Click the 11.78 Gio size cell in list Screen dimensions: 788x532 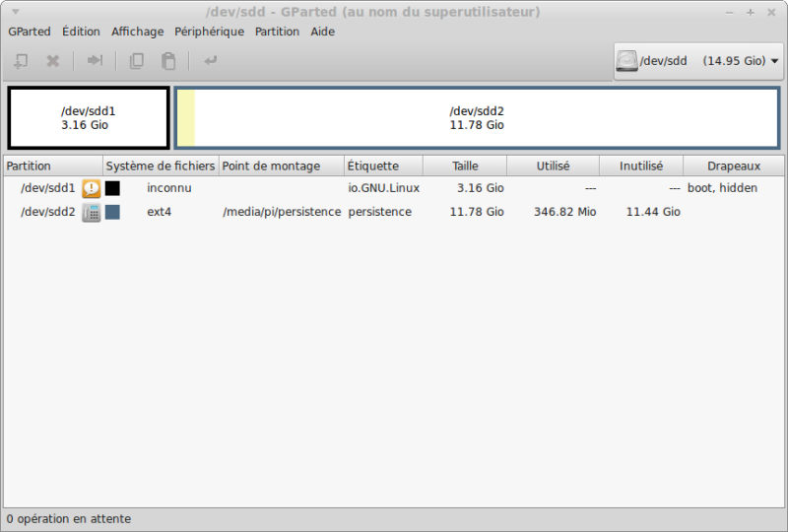(477, 212)
